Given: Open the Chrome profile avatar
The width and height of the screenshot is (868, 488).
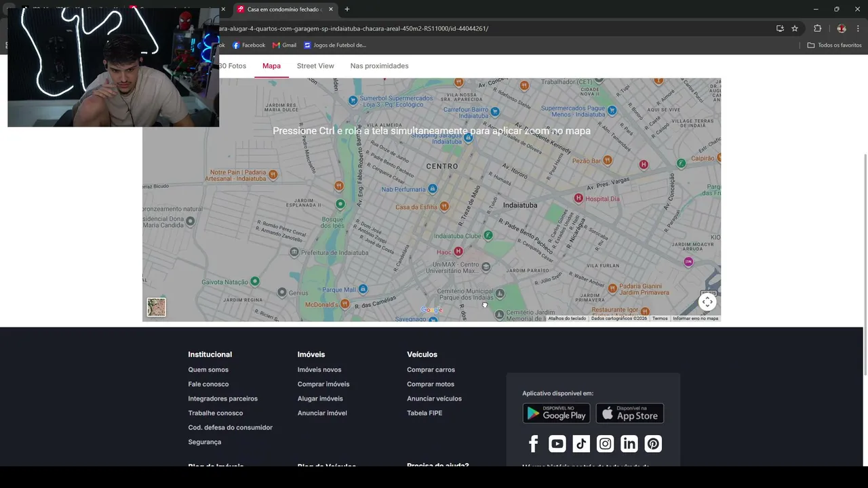Looking at the screenshot, I should [842, 28].
